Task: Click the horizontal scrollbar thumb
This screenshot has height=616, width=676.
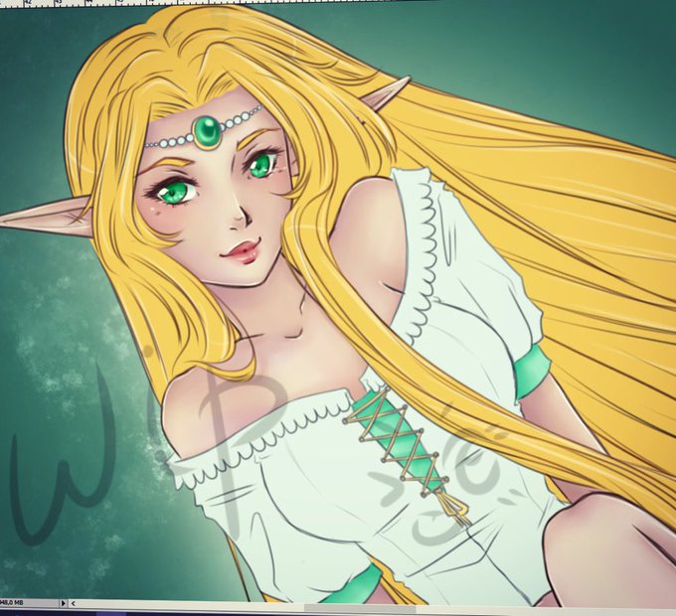Action: (x=360, y=609)
